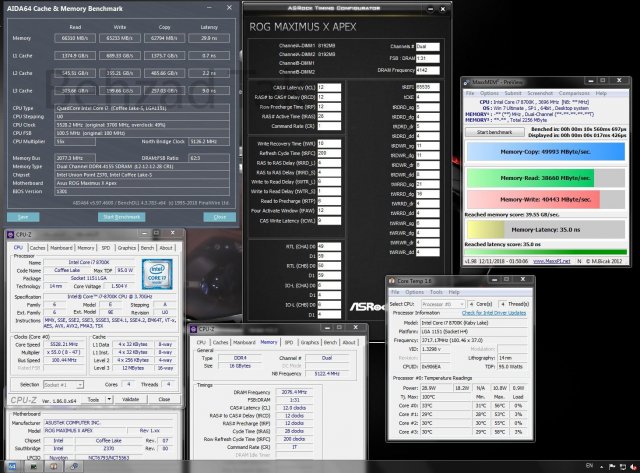Open About tab in CPU-Z memory window
The width and height of the screenshot is (640, 473).
pyautogui.click(x=349, y=342)
